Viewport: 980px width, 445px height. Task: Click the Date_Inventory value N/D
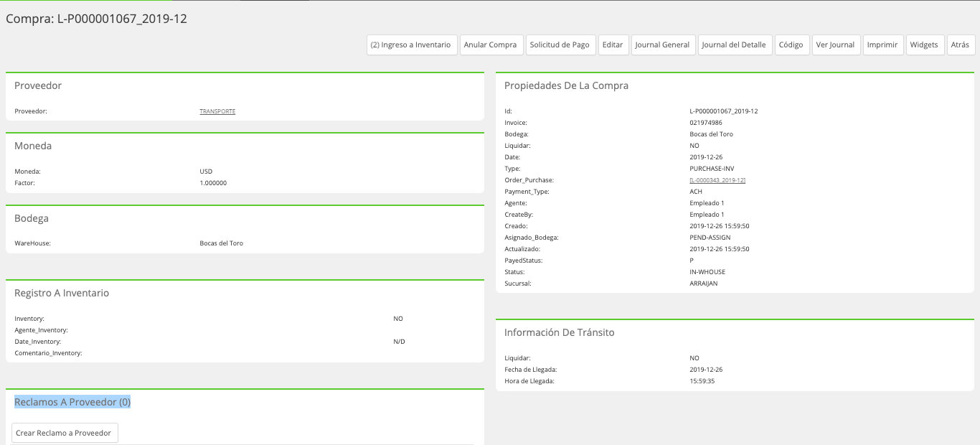(x=400, y=342)
